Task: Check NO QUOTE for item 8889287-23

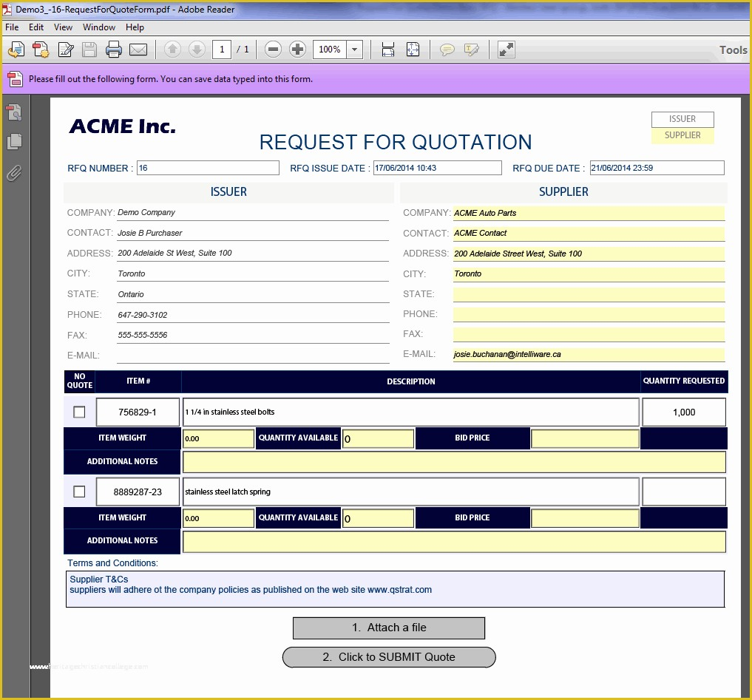Action: 78,491
